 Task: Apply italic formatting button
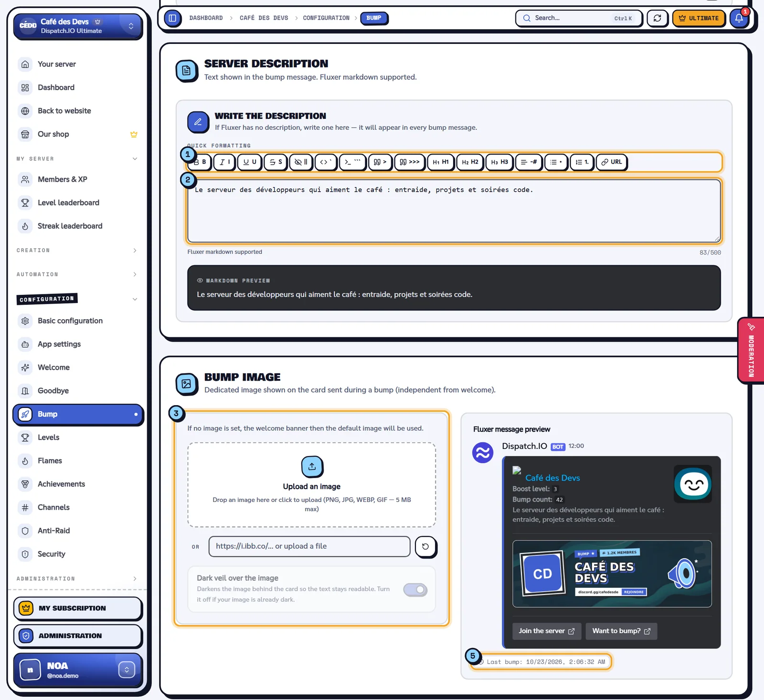click(224, 162)
